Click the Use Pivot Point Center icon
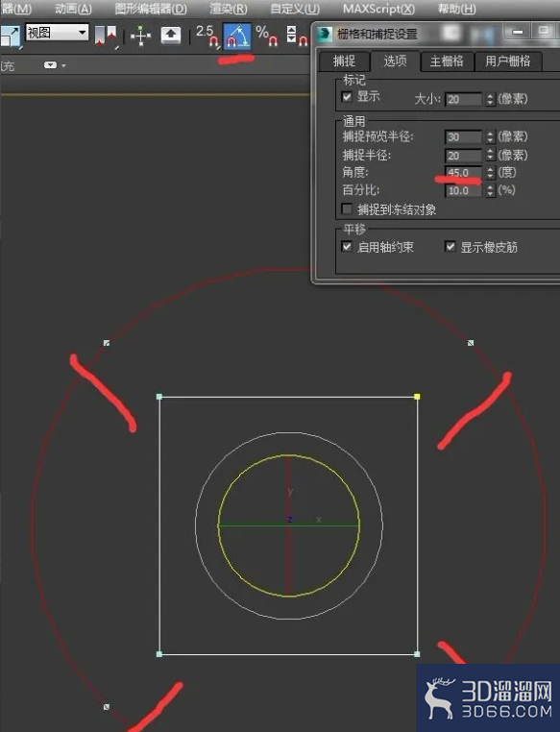The width and height of the screenshot is (560, 732). pyautogui.click(x=106, y=37)
